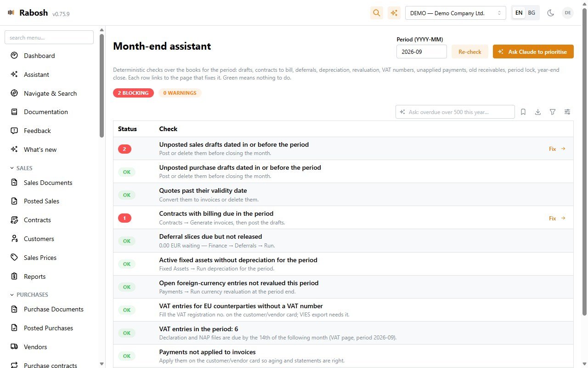Open the DEMO company selector dropdown
The image size is (588, 368).
coord(456,13)
